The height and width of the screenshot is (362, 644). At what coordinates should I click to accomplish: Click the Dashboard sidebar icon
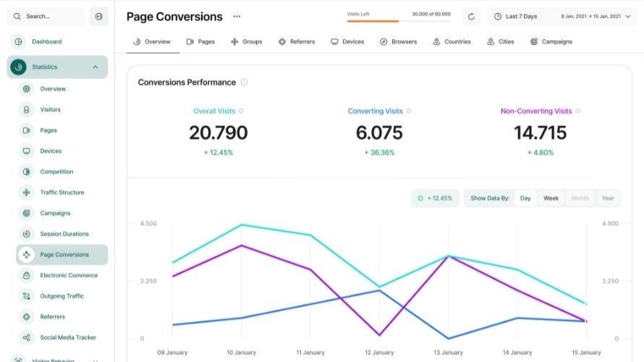[19, 42]
